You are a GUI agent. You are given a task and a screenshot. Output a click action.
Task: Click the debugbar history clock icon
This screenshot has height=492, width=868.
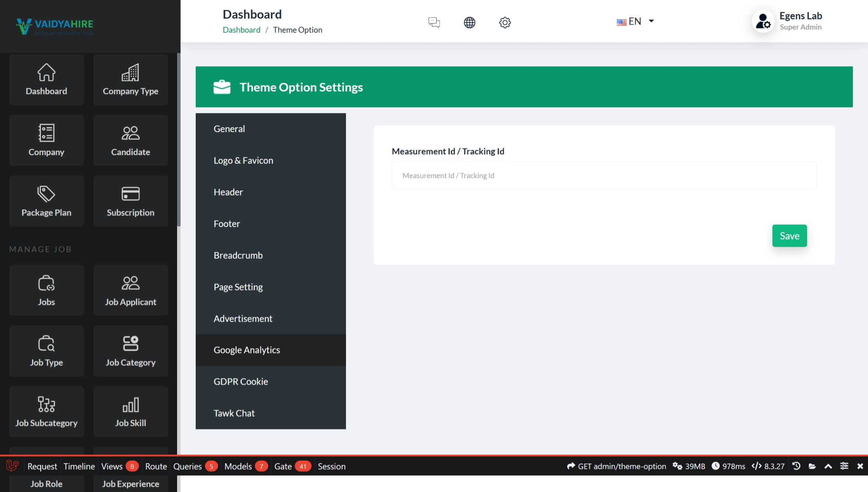[796, 466]
